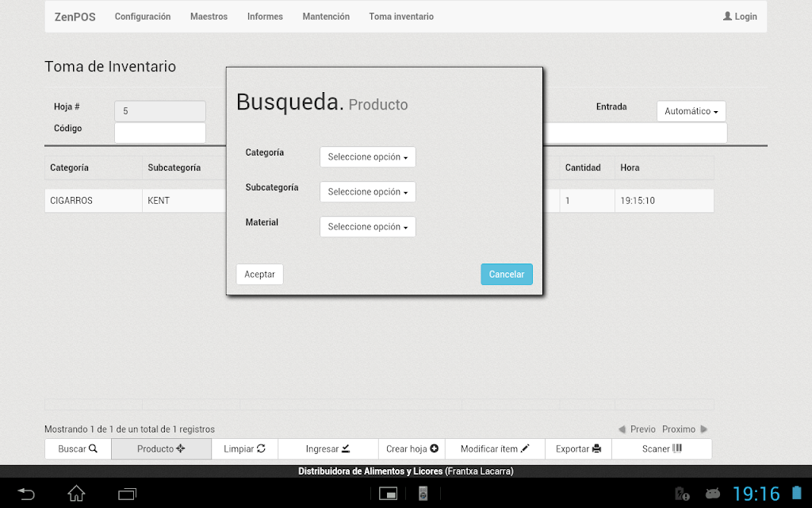This screenshot has width=812, height=508.
Task: Click the plus icon on Crear hoja
Action: (434, 448)
